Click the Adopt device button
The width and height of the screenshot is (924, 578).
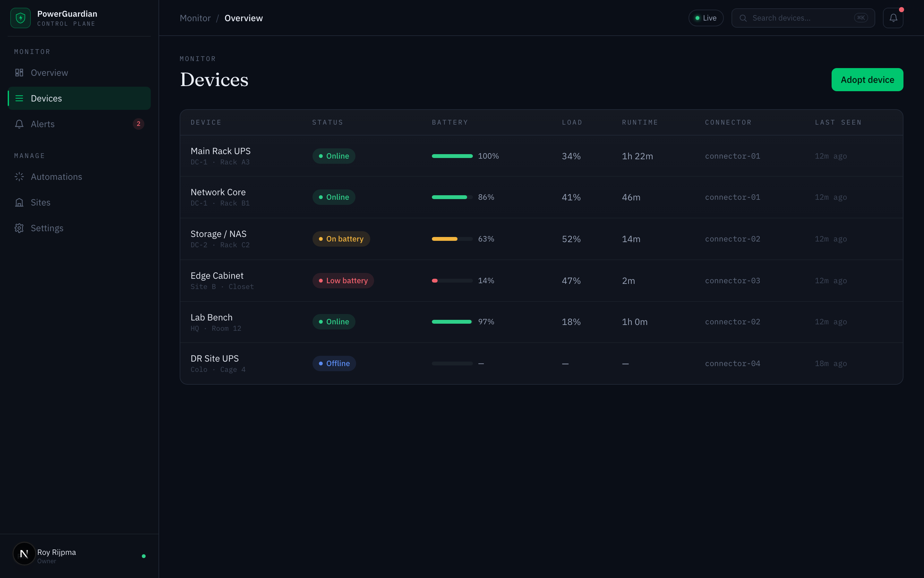tap(867, 80)
